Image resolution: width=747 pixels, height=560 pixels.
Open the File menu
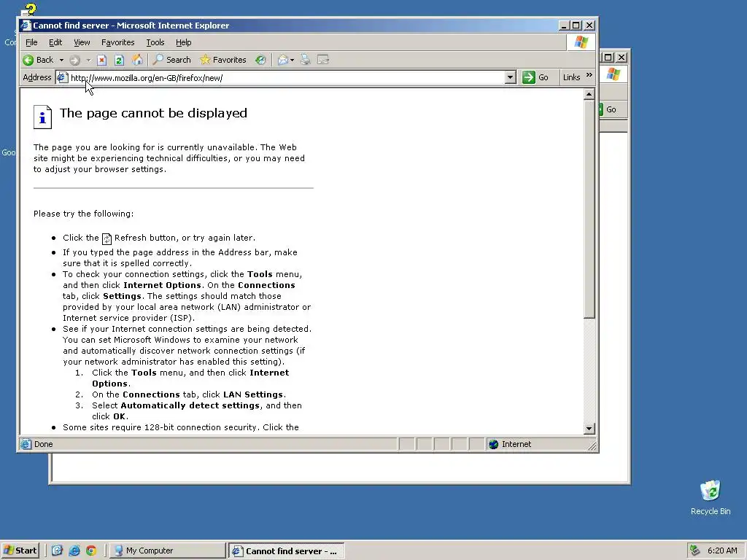coord(31,42)
